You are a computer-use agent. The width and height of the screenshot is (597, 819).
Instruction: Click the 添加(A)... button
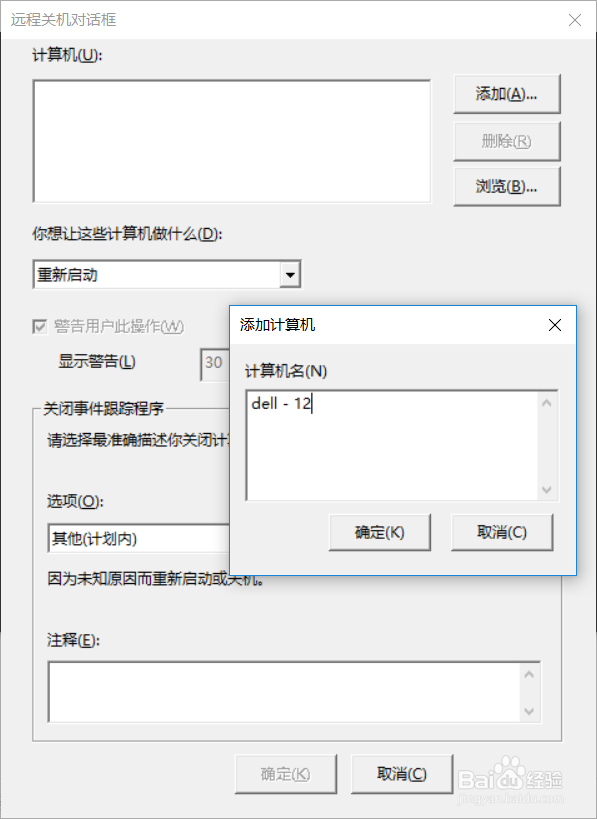pyautogui.click(x=507, y=94)
